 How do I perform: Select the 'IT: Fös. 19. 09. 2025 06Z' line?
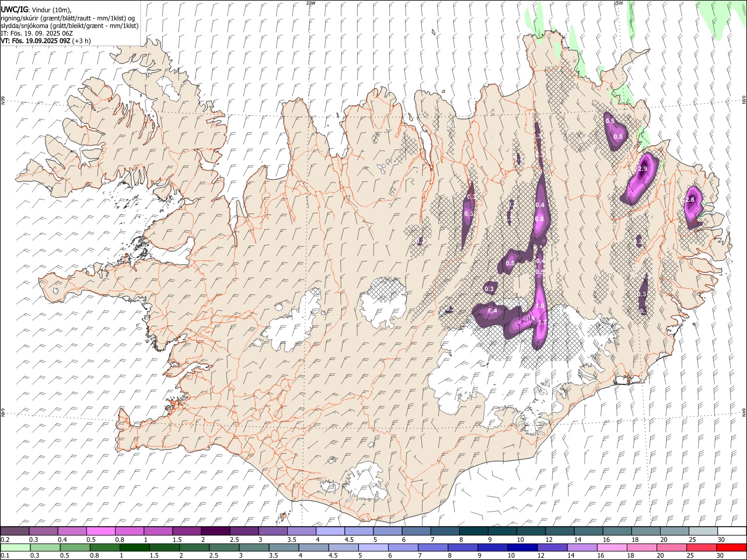pyautogui.click(x=37, y=33)
